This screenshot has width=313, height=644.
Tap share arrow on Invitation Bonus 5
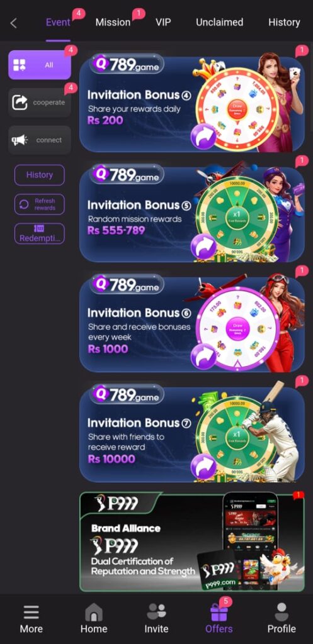(203, 247)
